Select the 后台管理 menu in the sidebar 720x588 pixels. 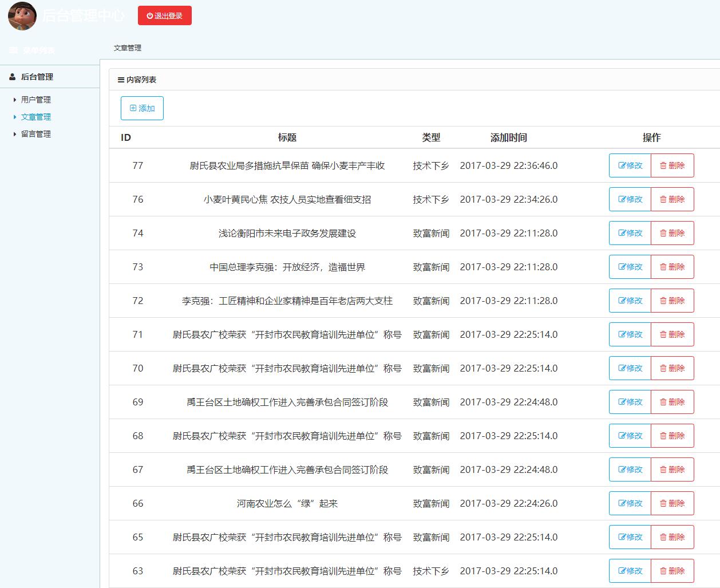coord(37,76)
